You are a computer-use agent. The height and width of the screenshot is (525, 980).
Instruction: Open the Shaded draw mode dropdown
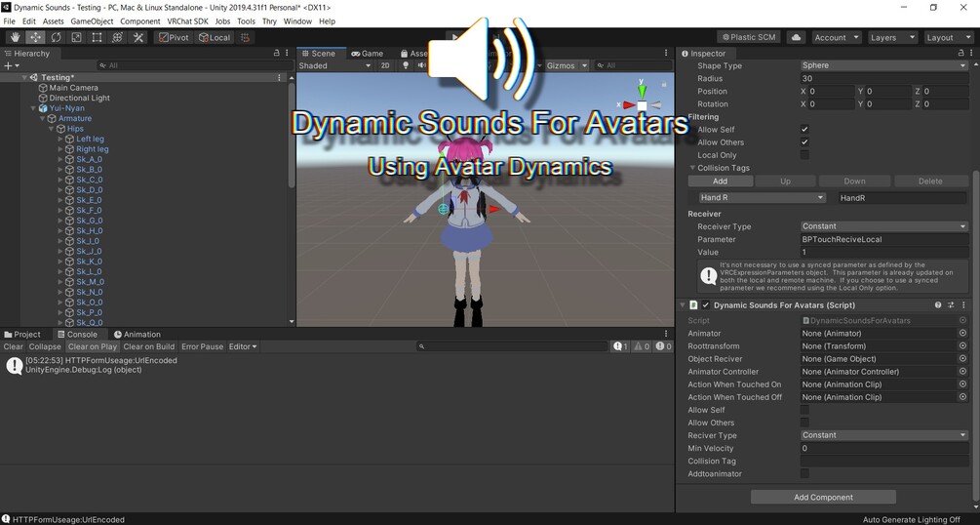click(335, 65)
